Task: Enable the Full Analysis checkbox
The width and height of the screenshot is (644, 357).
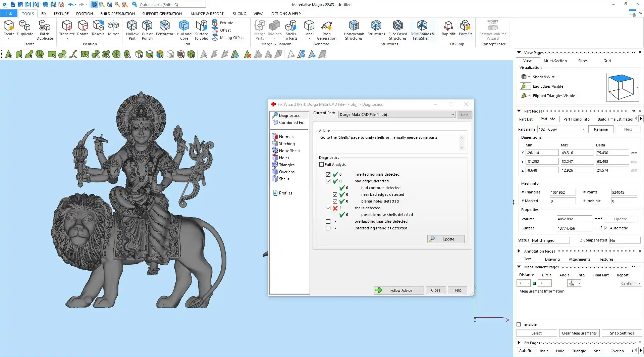Action: pyautogui.click(x=322, y=165)
